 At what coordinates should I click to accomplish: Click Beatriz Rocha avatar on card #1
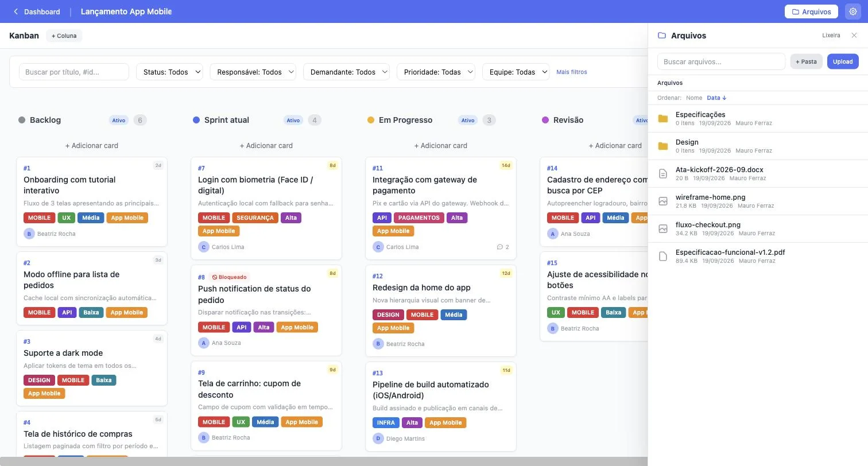click(x=29, y=234)
